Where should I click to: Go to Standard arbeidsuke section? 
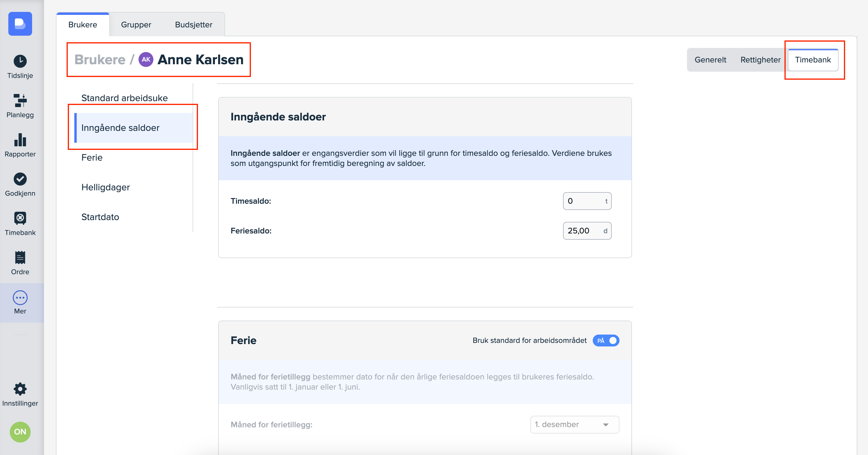click(x=124, y=98)
